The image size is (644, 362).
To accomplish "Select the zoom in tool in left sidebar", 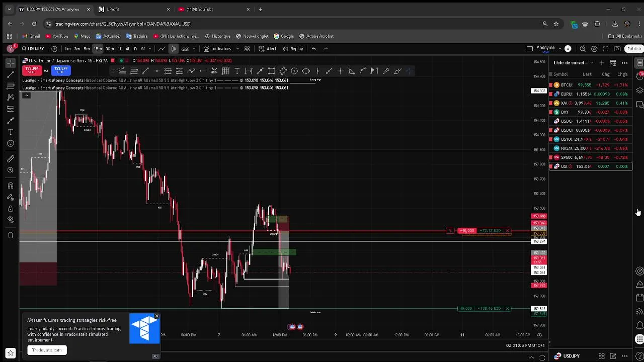I will pyautogui.click(x=11, y=170).
